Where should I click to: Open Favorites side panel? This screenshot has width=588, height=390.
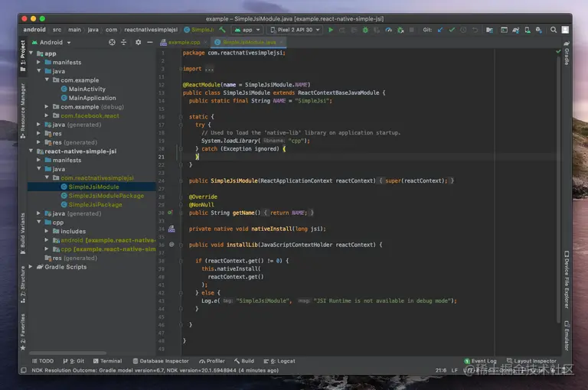23,333
